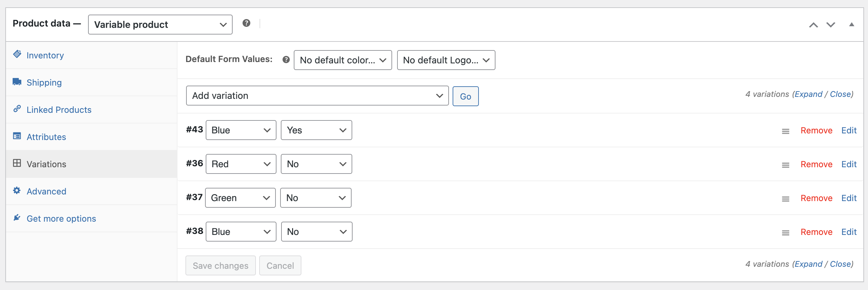The image size is (868, 290).
Task: Open the color dropdown for variation #43
Action: (241, 130)
